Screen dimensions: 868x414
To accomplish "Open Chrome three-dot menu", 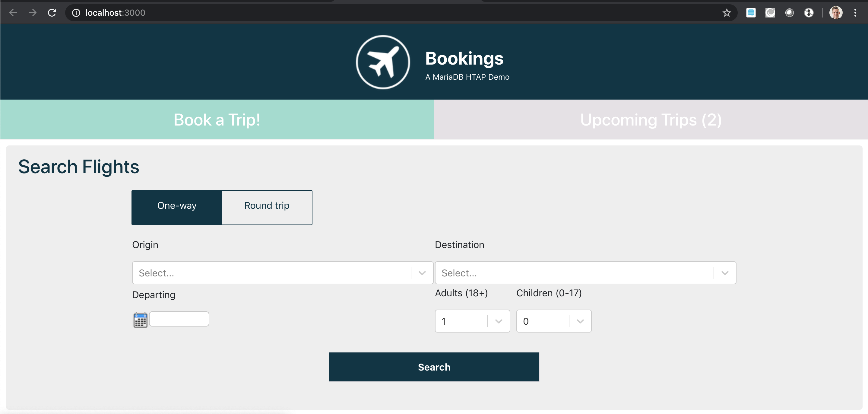I will tap(855, 13).
